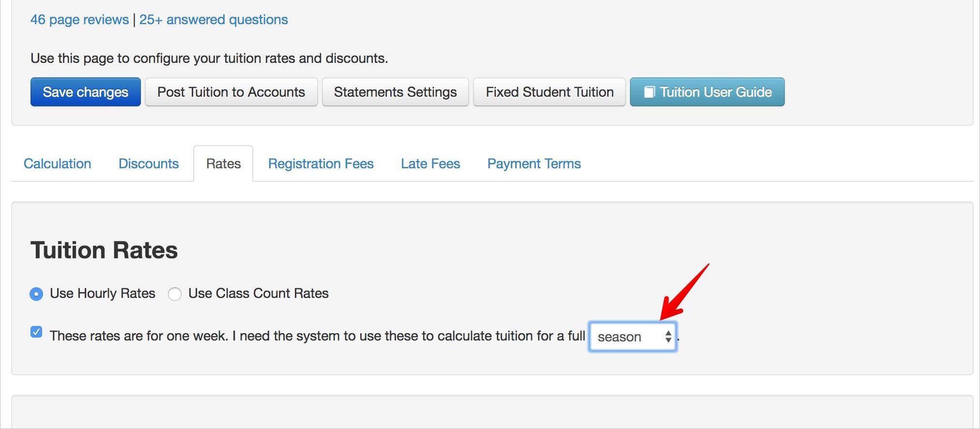Viewport: 980px width, 429px height.
Task: Show the Payment Terms tab
Action: coord(534,163)
